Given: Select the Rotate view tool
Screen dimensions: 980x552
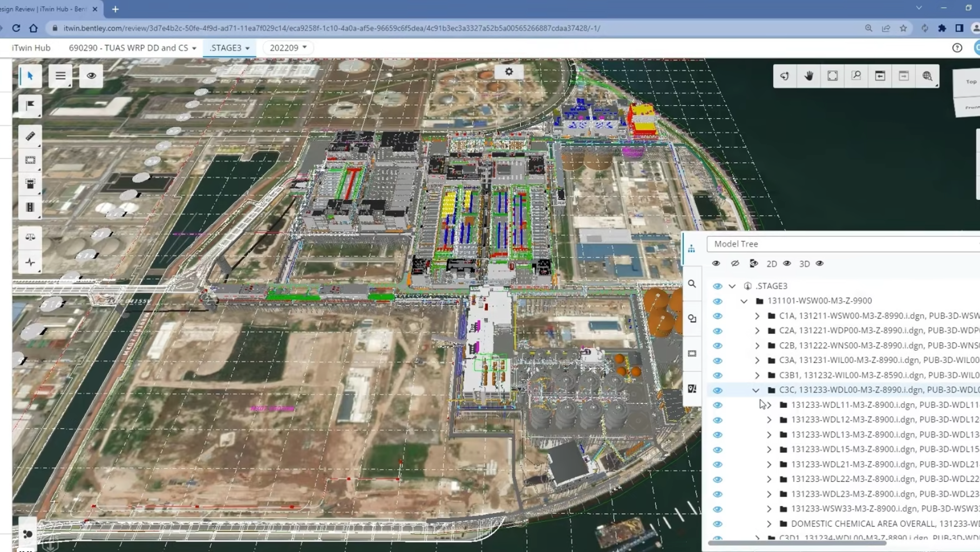Looking at the screenshot, I should coord(785,76).
